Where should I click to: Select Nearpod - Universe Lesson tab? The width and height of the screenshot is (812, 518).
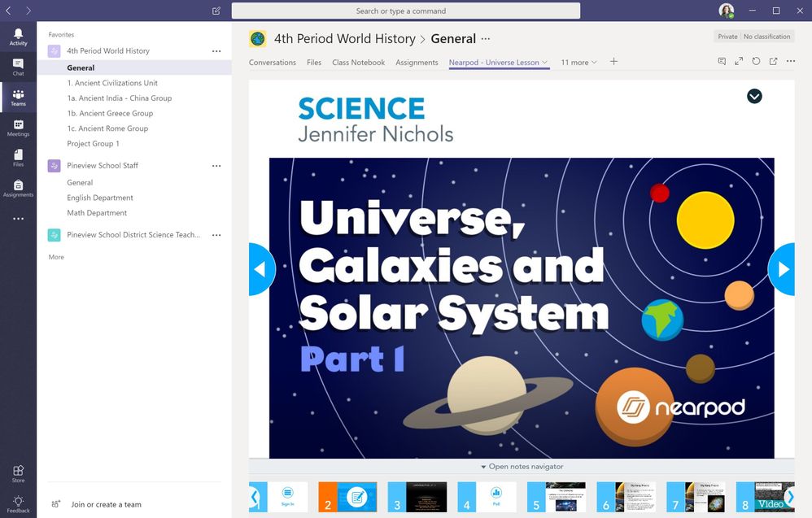pos(494,62)
